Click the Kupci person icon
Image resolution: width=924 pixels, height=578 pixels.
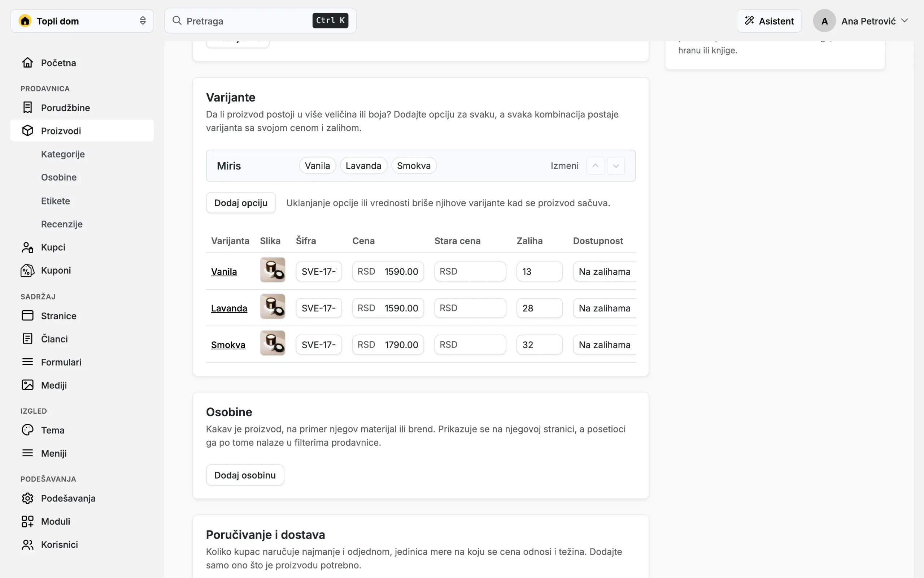[27, 247]
